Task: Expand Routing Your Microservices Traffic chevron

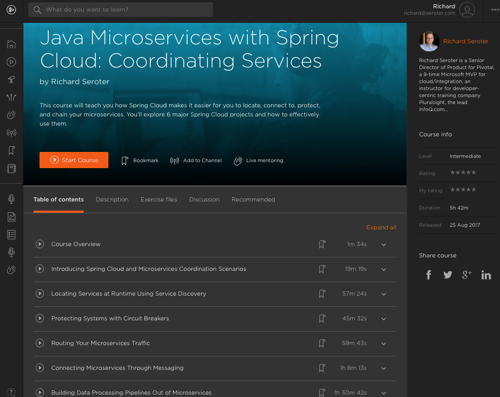Action: 384,344
